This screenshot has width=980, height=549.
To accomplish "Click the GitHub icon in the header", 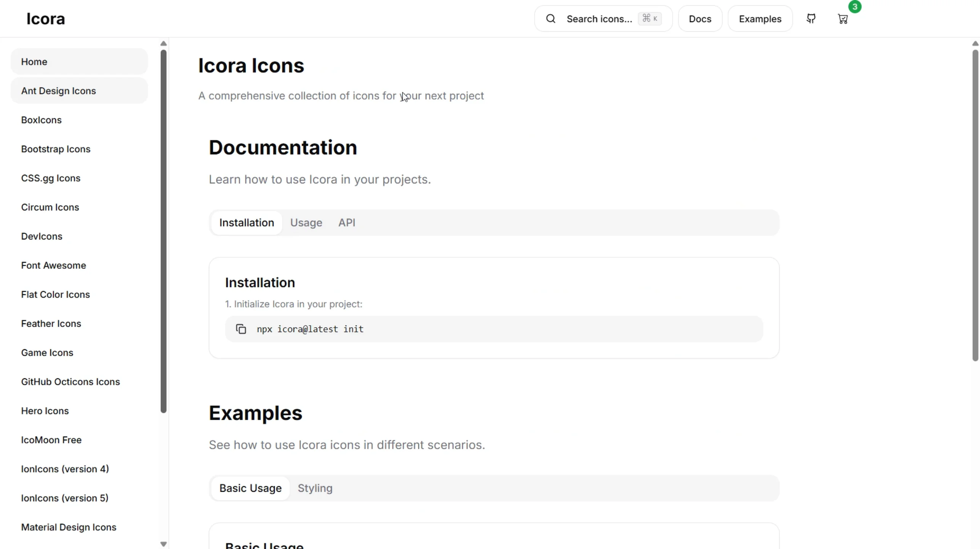I will coord(811,19).
